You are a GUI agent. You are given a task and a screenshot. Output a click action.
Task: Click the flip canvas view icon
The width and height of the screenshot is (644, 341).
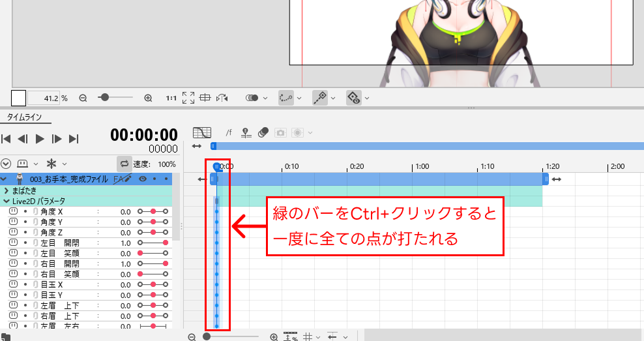point(222,98)
